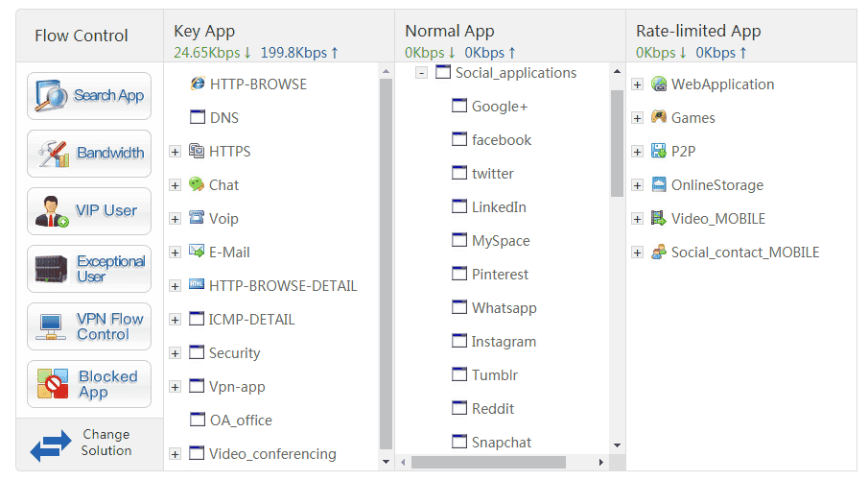Select Whatsapp in the social apps list
The height and width of the screenshot is (481, 868).
(x=504, y=308)
